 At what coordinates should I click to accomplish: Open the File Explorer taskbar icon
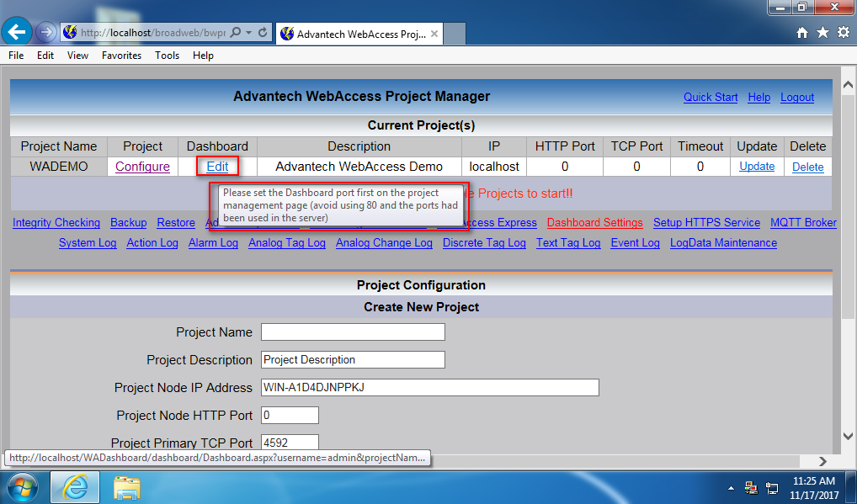click(x=127, y=488)
